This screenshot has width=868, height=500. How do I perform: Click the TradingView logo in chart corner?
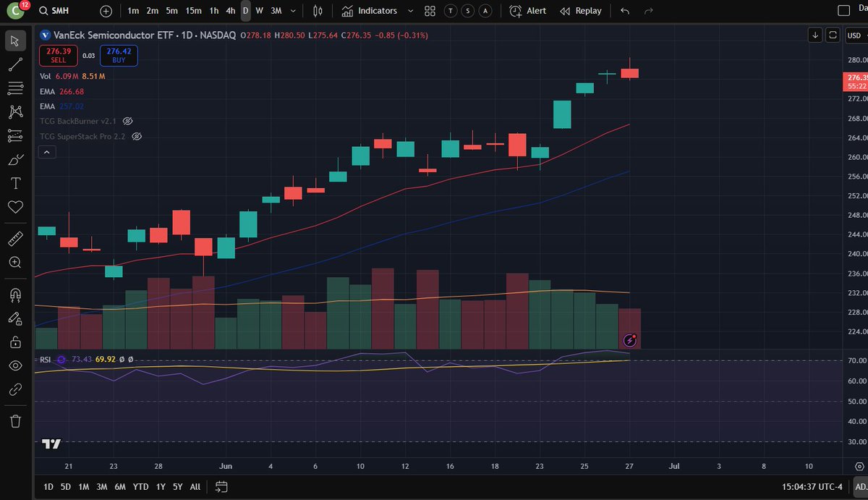tap(51, 444)
